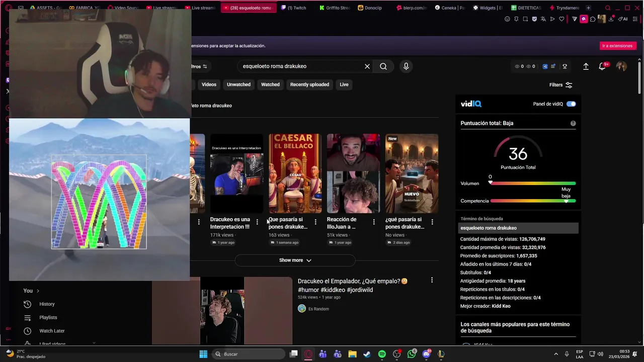Open the YouTube notifications bell

tap(602, 66)
